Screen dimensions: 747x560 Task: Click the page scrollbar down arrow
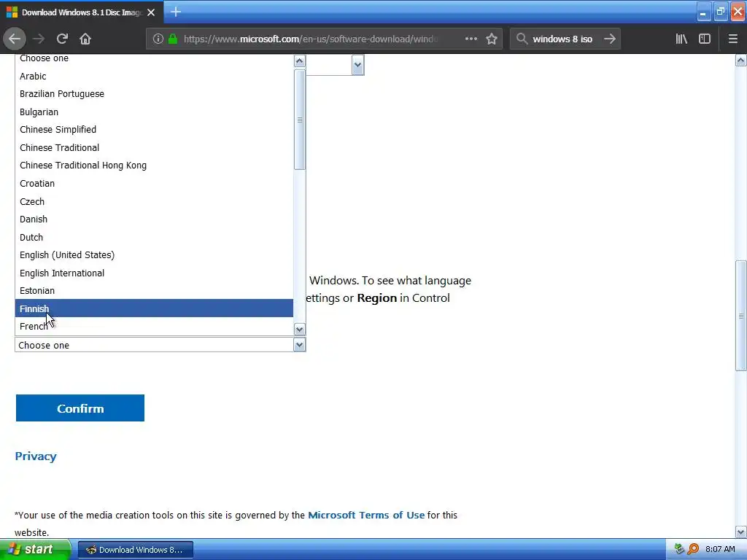point(741,532)
